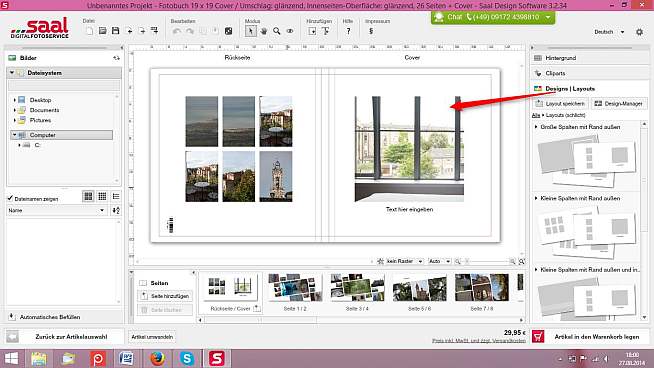Choose the Große Spalten layout thumbnail
This screenshot has height=368, width=654.
click(x=586, y=161)
